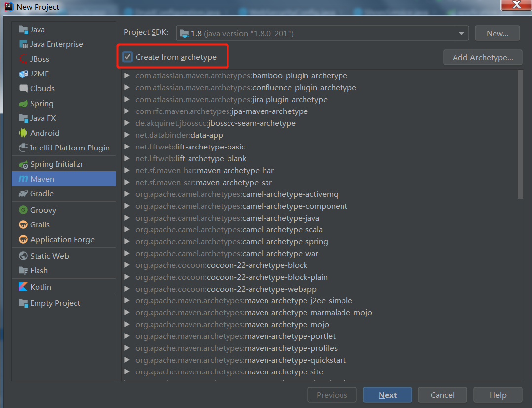Click the Static Web globe icon
The height and width of the screenshot is (408, 532).
23,256
